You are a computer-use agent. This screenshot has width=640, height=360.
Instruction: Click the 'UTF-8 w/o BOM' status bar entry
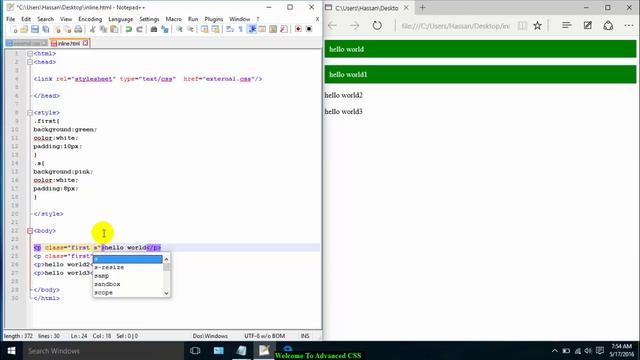pos(264,336)
